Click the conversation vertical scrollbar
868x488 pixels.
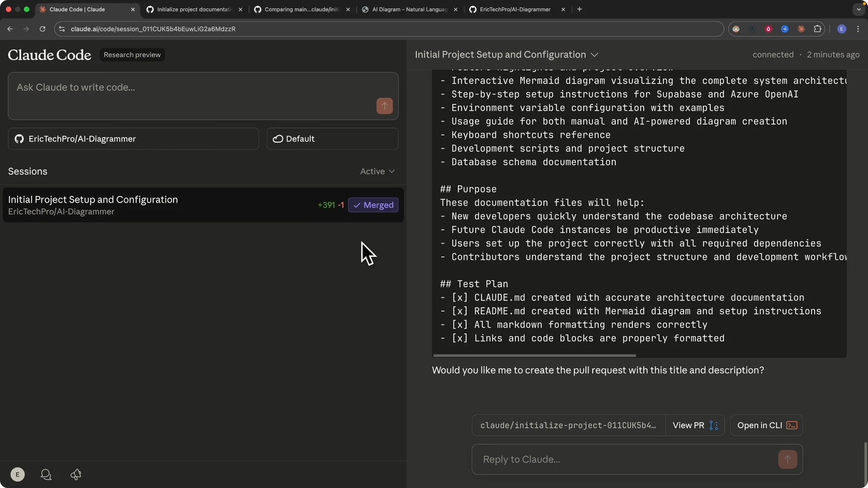pos(865,463)
